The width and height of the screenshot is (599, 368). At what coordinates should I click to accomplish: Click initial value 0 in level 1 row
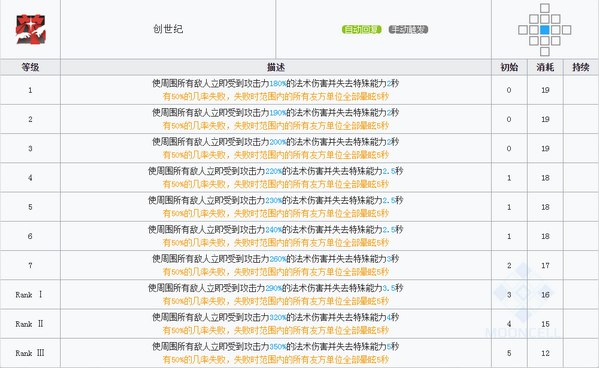point(509,90)
